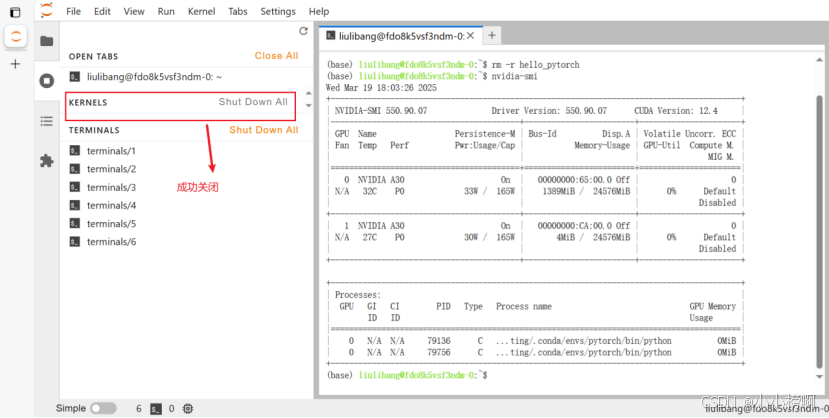Image resolution: width=829 pixels, height=418 pixels.
Task: Open the Table of Contents sidebar icon
Action: tap(47, 121)
